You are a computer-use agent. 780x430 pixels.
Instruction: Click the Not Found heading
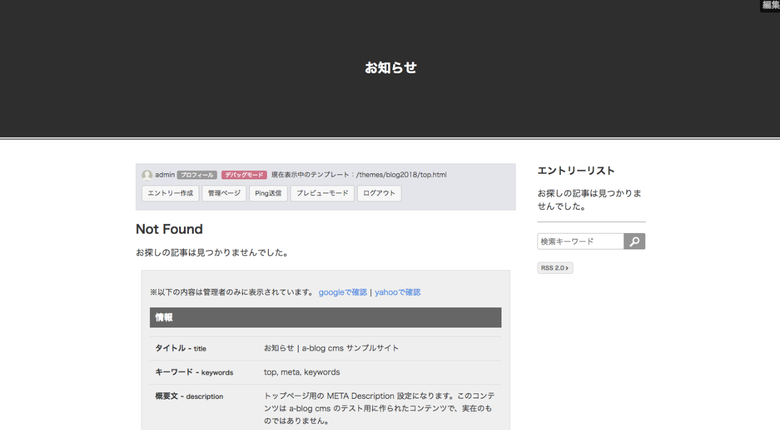point(169,229)
